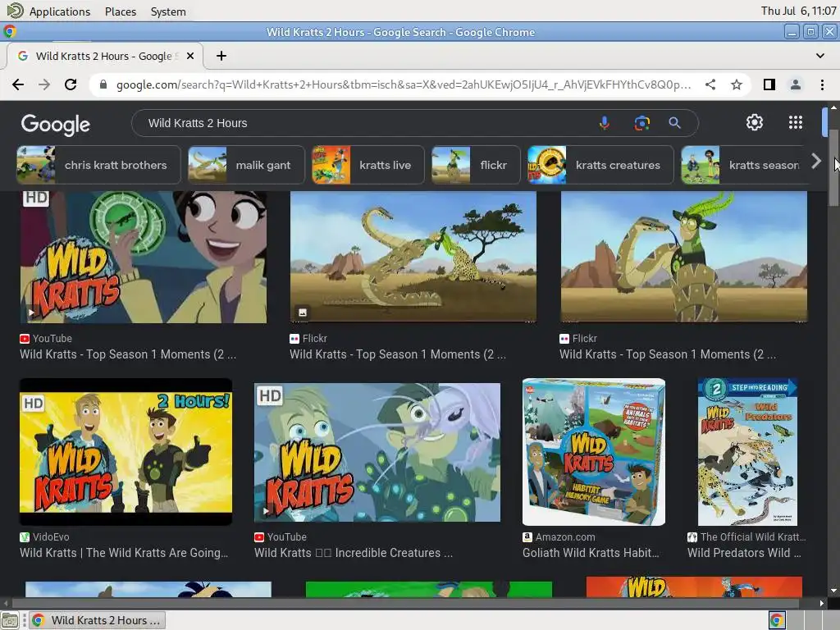Close the Wild Kratts 2 Hours tab
The image size is (840, 630).
point(190,56)
